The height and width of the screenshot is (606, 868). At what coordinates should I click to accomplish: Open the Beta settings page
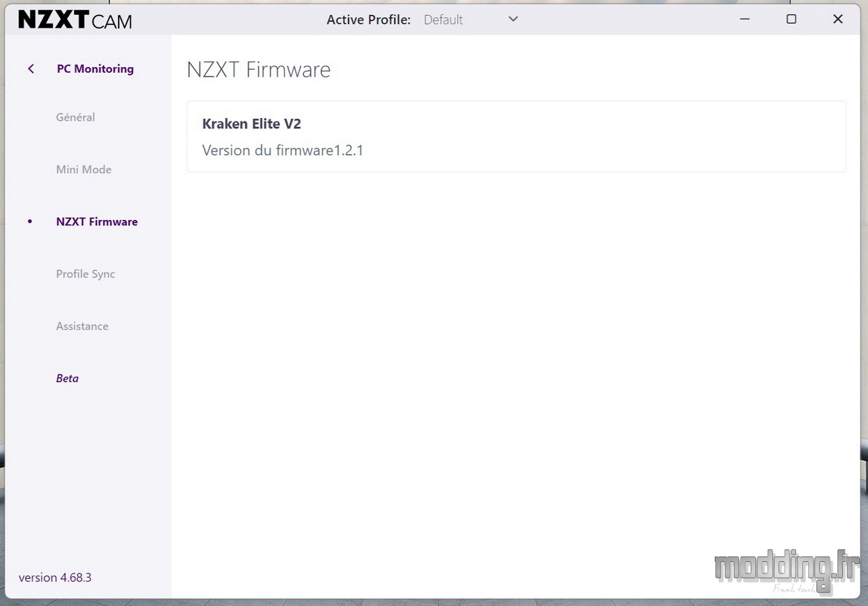coord(67,379)
